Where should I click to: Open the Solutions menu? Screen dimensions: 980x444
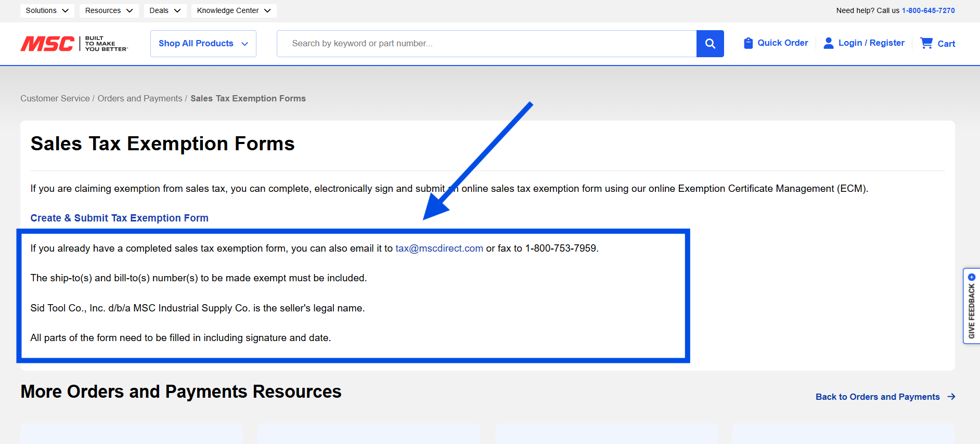(47, 10)
